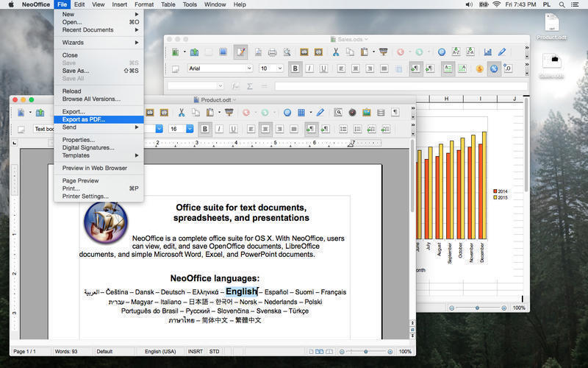This screenshot has width=588, height=368.
Task: Click the Find & Replace icon in Writer toolbar
Action: pos(338,113)
